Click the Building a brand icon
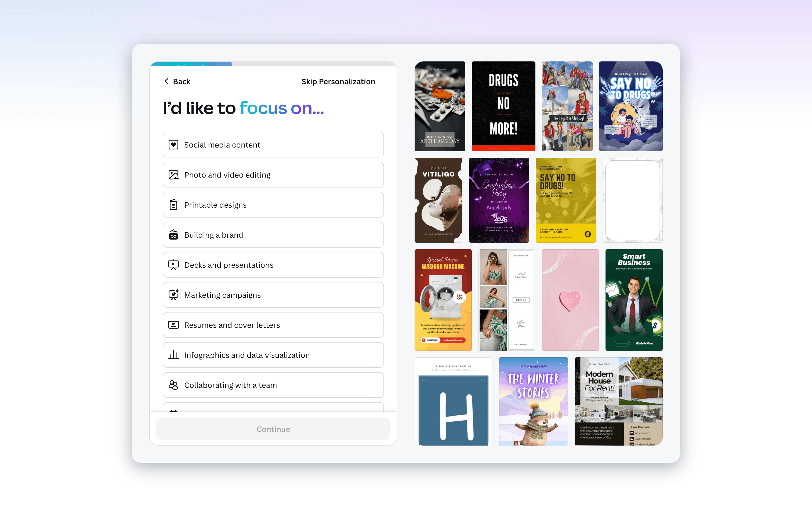Image resolution: width=812 pixels, height=507 pixels. click(173, 235)
